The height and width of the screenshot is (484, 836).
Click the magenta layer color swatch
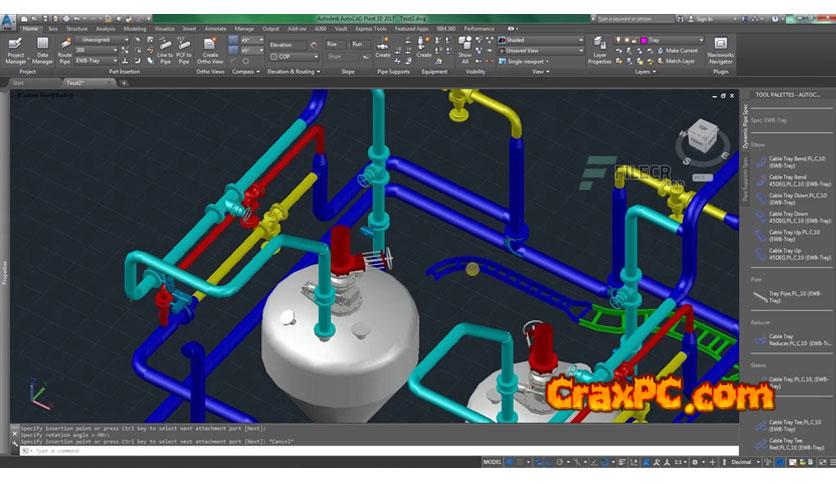tap(645, 40)
